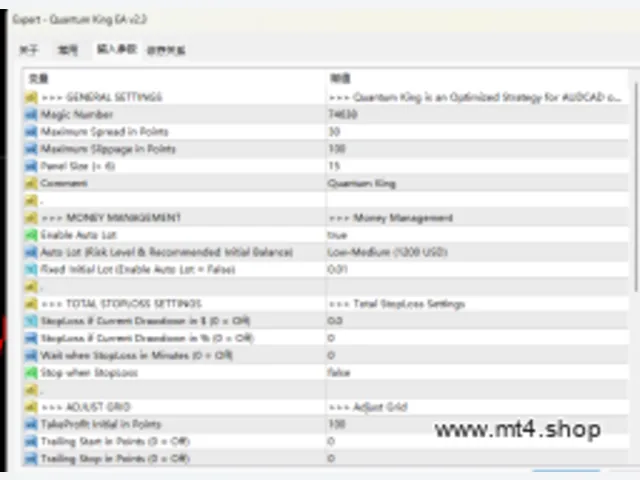Image resolution: width=640 pixels, height=480 pixels.
Task: Switch to the 常用 tab
Action: [67, 50]
